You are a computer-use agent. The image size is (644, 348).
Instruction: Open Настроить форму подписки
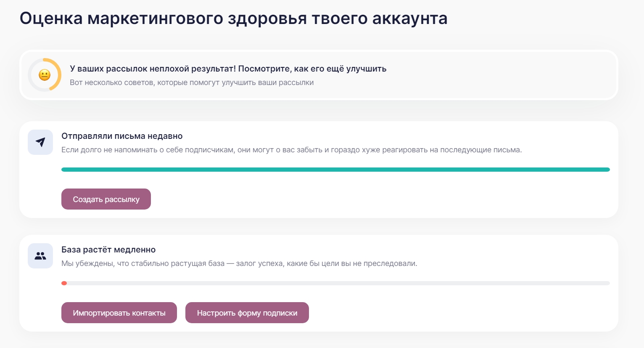point(247,313)
